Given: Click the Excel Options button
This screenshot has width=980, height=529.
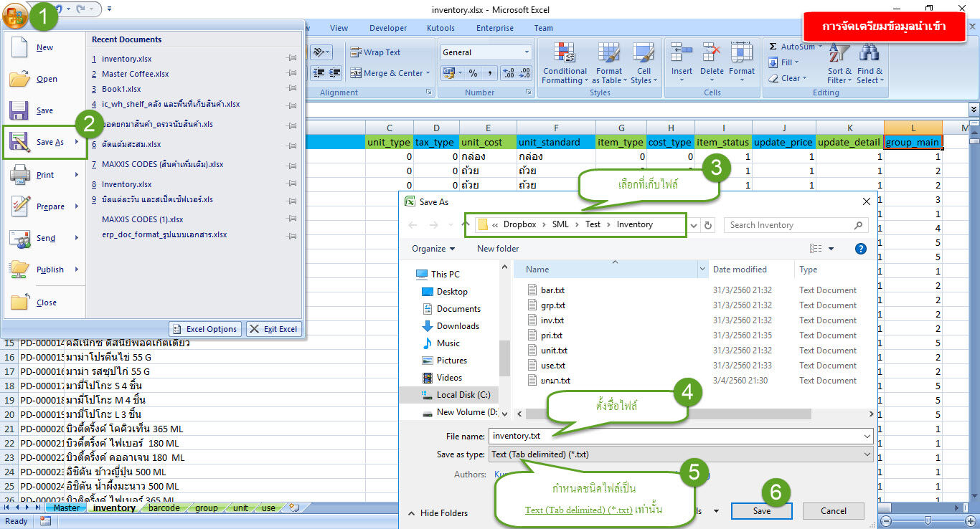Looking at the screenshot, I should pos(205,329).
